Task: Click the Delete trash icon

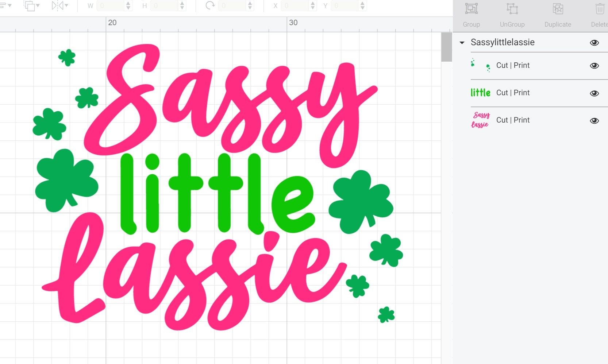Action: (x=599, y=9)
